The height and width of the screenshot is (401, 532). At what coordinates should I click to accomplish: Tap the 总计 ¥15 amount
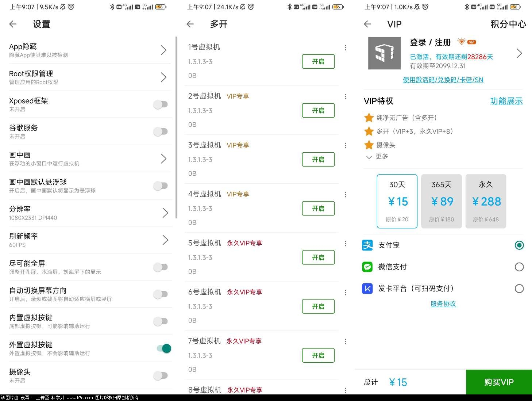click(x=398, y=382)
